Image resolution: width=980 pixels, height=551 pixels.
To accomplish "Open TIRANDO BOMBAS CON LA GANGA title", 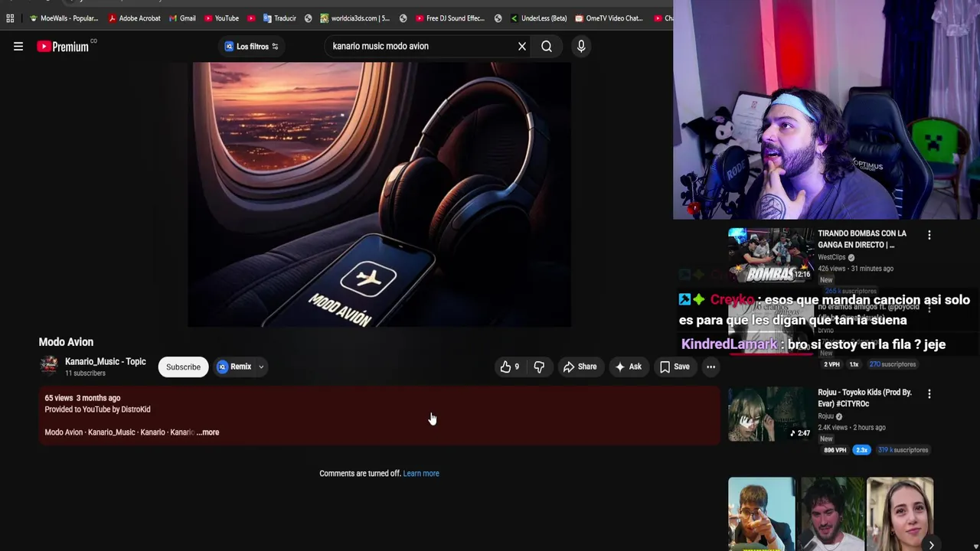I will [862, 239].
